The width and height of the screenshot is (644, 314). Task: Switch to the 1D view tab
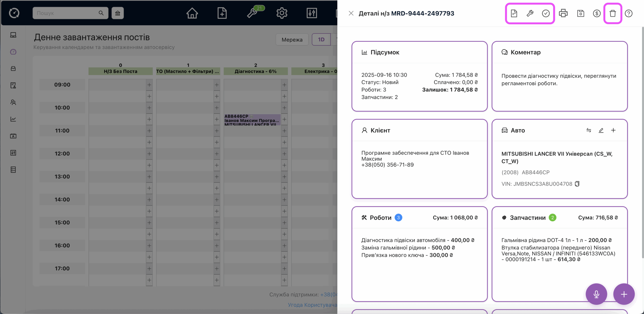321,39
